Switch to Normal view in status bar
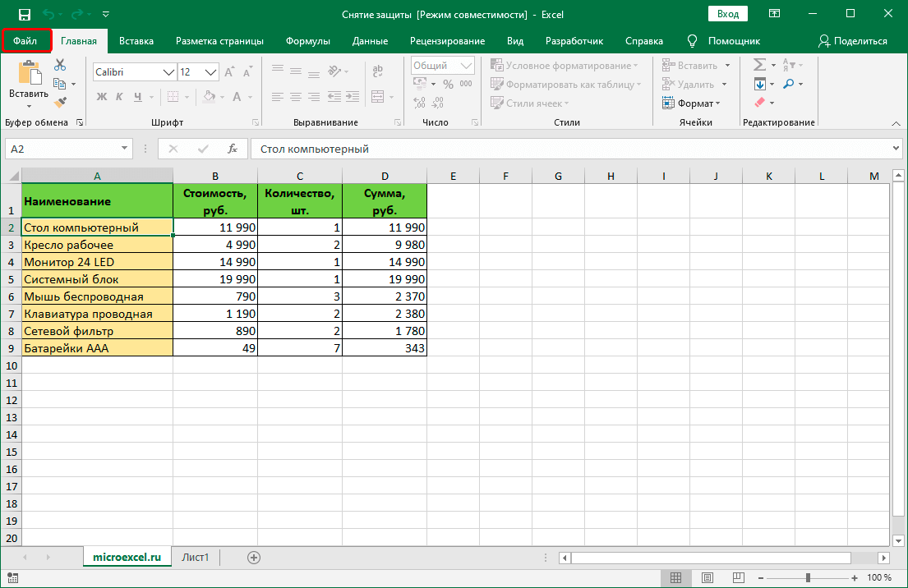Screen dimensions: 908x588 click(675, 577)
